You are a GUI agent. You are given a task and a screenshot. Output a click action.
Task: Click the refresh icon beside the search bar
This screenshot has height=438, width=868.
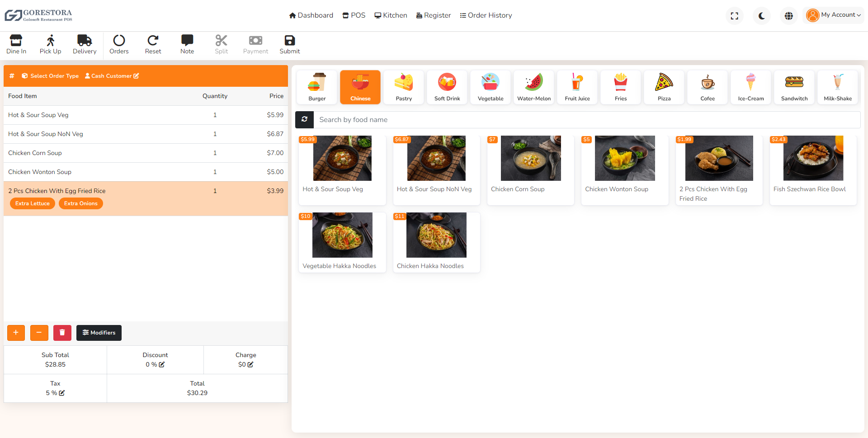click(x=304, y=119)
